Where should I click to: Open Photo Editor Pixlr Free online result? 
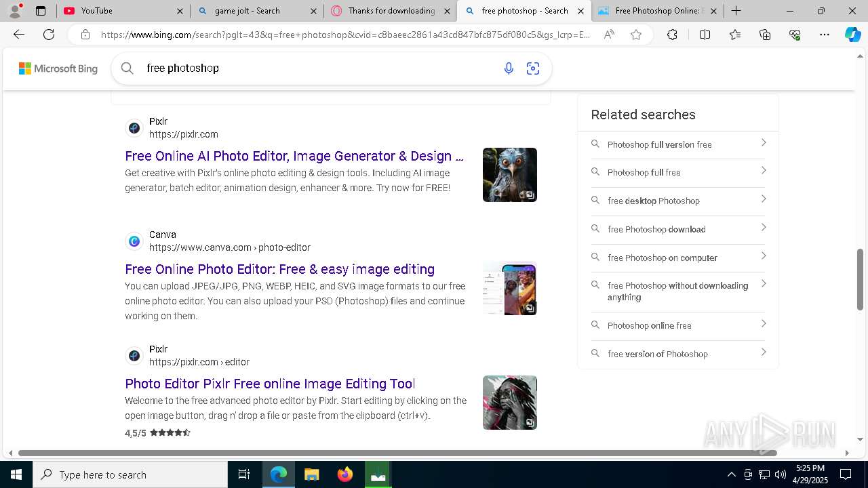[270, 384]
